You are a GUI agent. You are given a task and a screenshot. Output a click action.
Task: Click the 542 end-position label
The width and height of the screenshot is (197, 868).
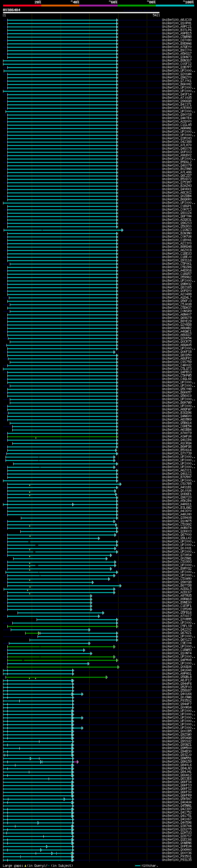[155, 15]
